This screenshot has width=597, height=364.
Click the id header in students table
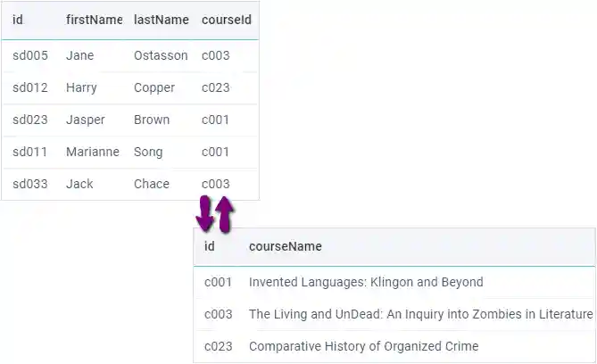[18, 20]
